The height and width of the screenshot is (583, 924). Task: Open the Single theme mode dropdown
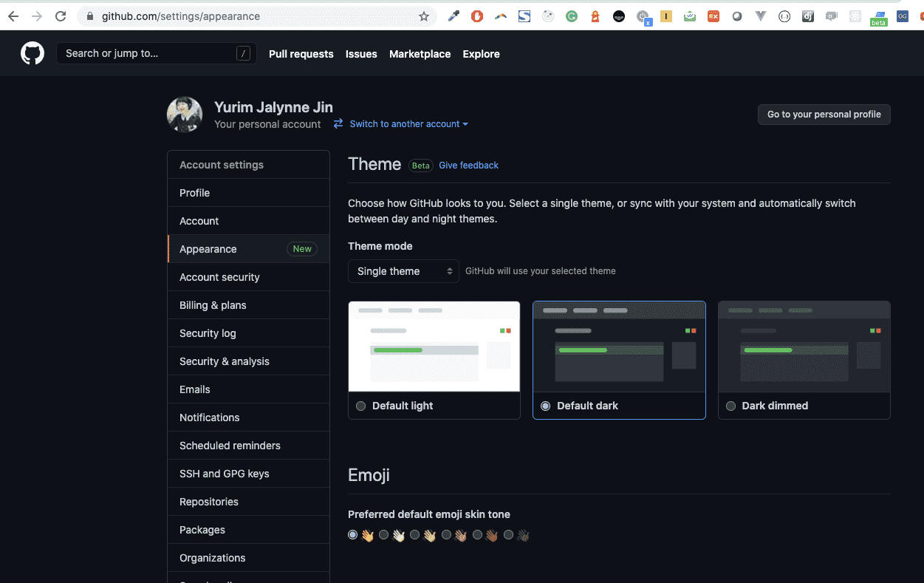[403, 271]
